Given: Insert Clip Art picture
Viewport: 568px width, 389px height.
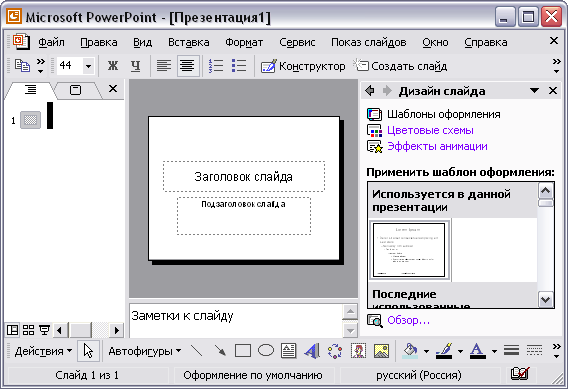Looking at the screenshot, I should pos(358,351).
